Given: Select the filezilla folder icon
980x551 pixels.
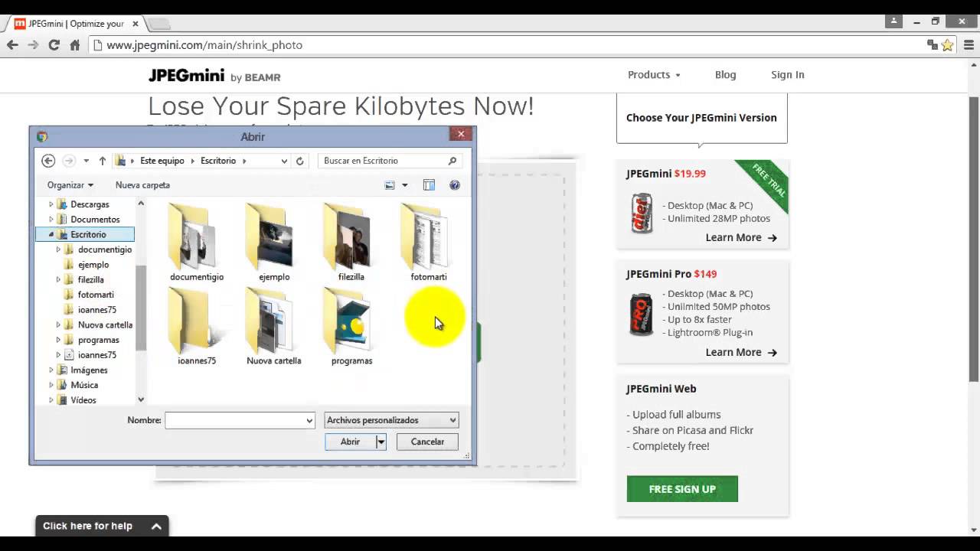Looking at the screenshot, I should pyautogui.click(x=351, y=236).
